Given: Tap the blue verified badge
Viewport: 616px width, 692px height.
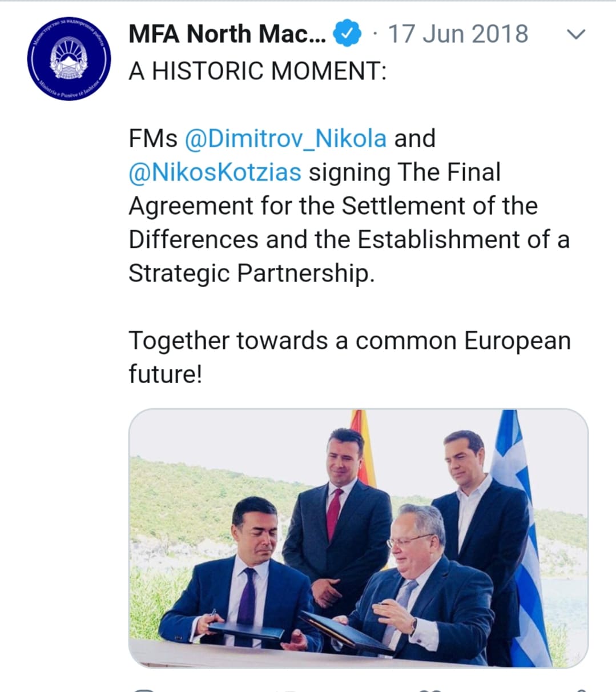Looking at the screenshot, I should 347,34.
